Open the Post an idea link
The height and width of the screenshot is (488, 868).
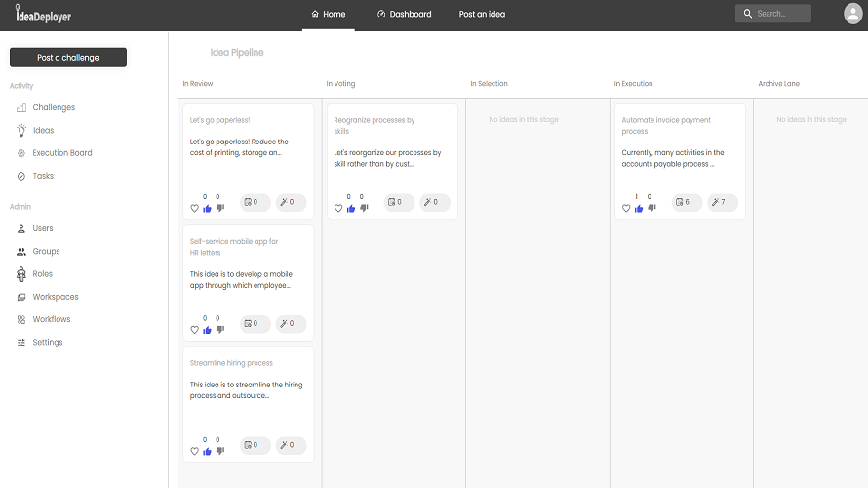pos(482,14)
